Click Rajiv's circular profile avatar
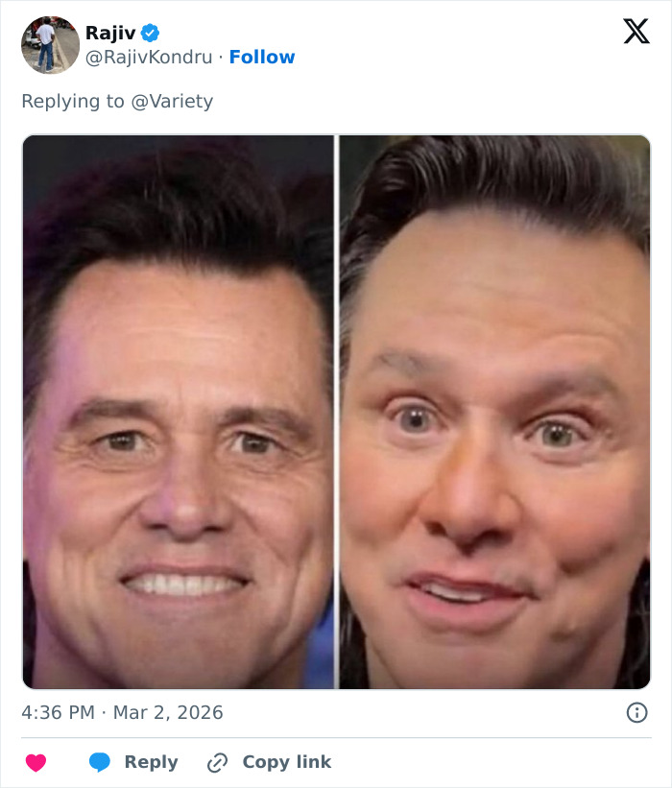672x788 pixels. [49, 45]
